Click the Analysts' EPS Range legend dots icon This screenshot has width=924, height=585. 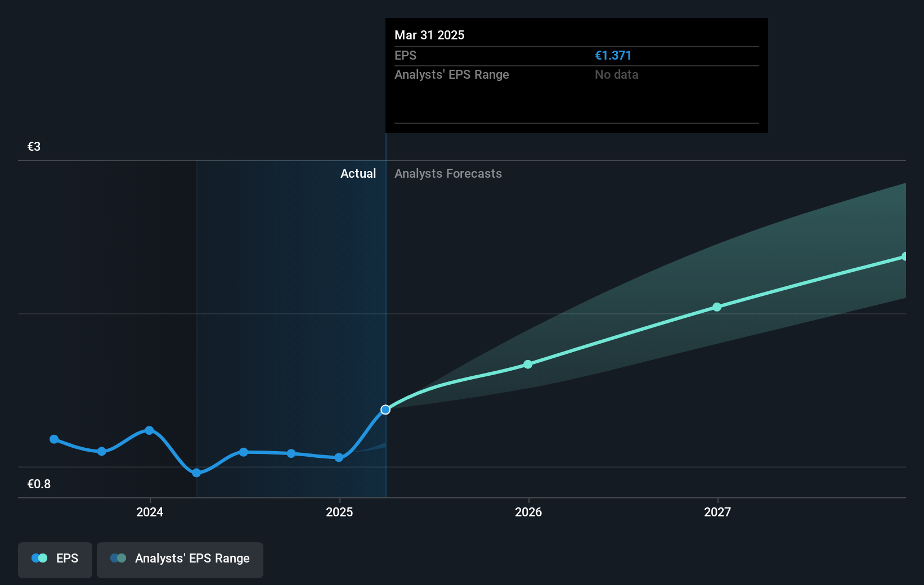click(119, 557)
